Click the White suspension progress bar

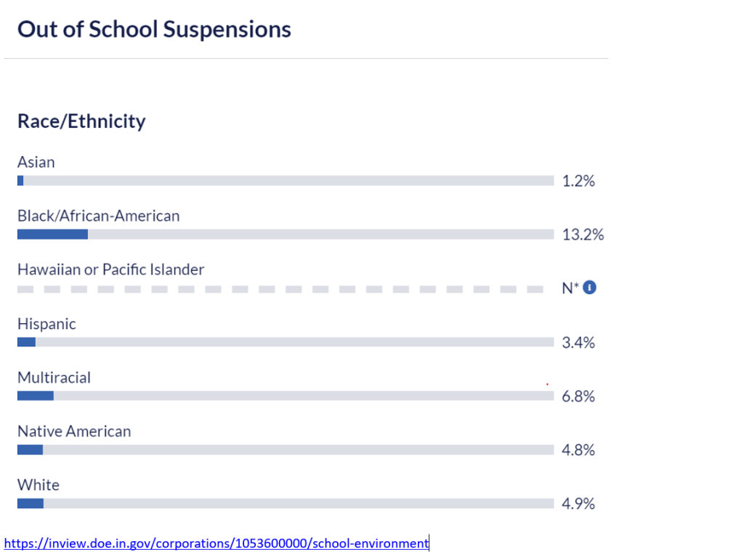285,503
